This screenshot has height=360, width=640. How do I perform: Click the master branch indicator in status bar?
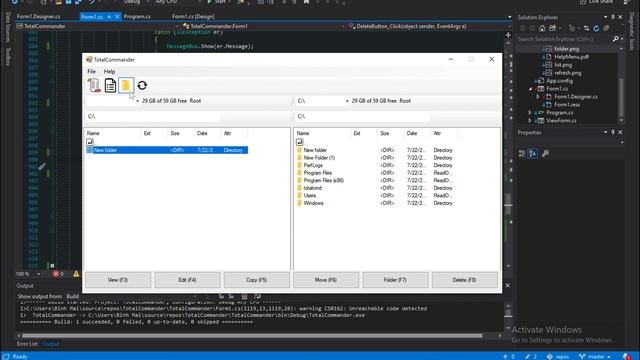(594, 356)
